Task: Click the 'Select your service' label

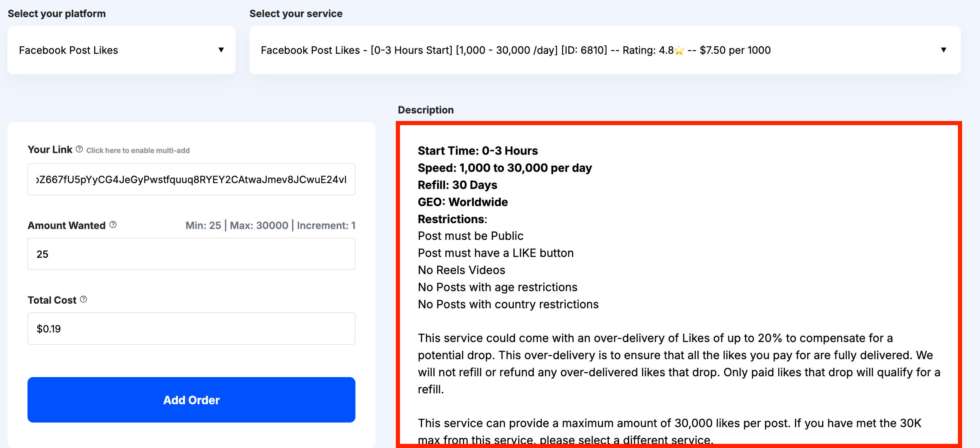Action: 296,14
